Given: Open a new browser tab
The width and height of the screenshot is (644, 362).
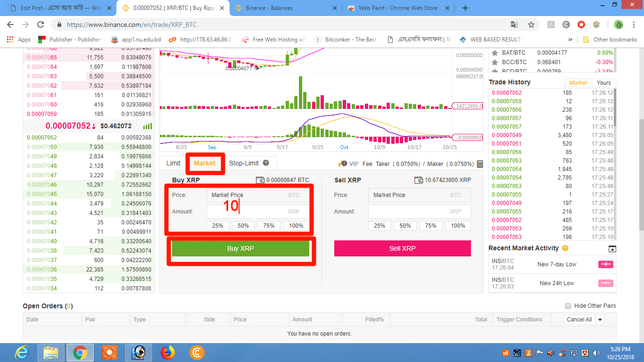Looking at the screenshot, I should (x=465, y=8).
